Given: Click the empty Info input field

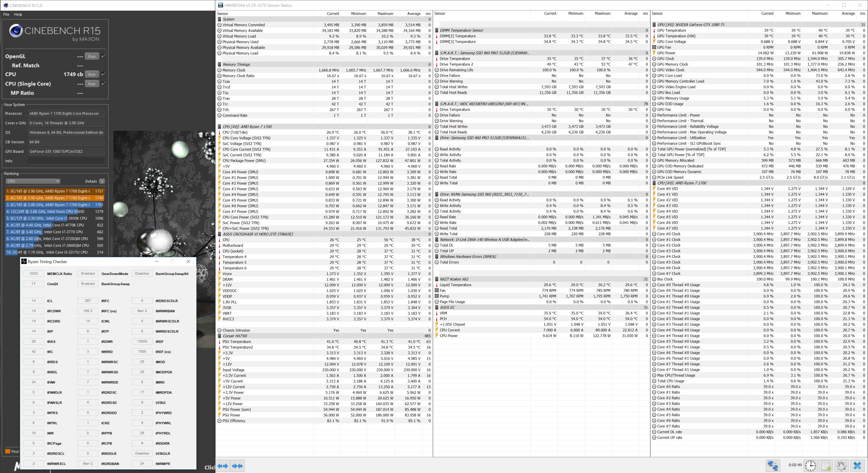Looking at the screenshot, I should [x=66, y=161].
